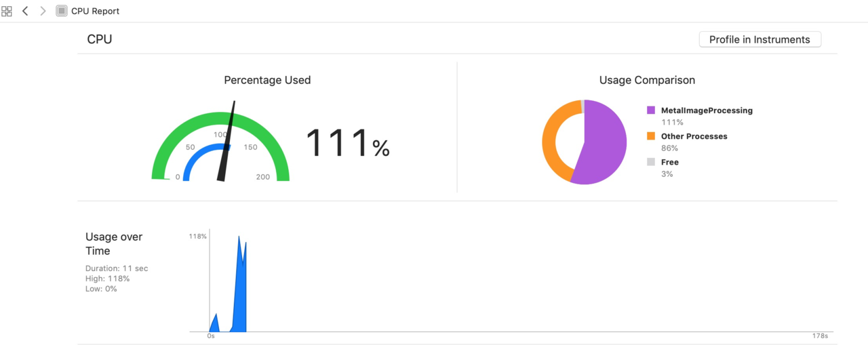The width and height of the screenshot is (868, 351).
Task: Click the CPU Report gauge icon
Action: tap(62, 11)
